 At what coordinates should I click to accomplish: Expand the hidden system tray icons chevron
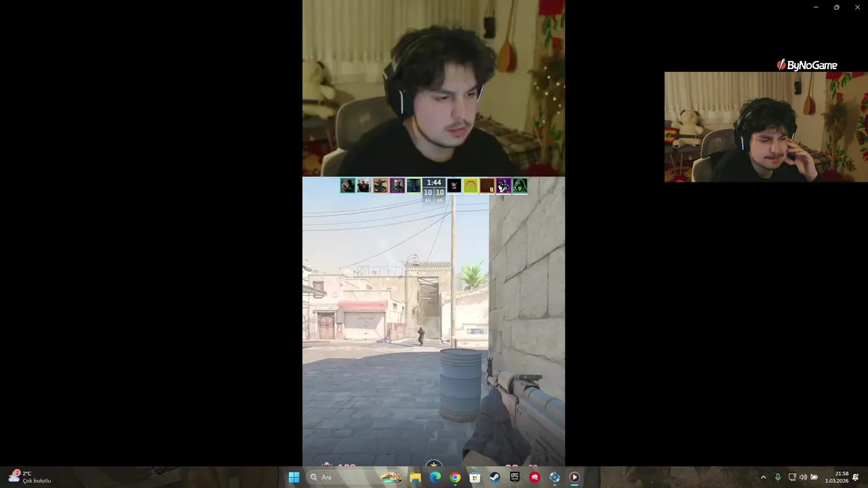[763, 477]
